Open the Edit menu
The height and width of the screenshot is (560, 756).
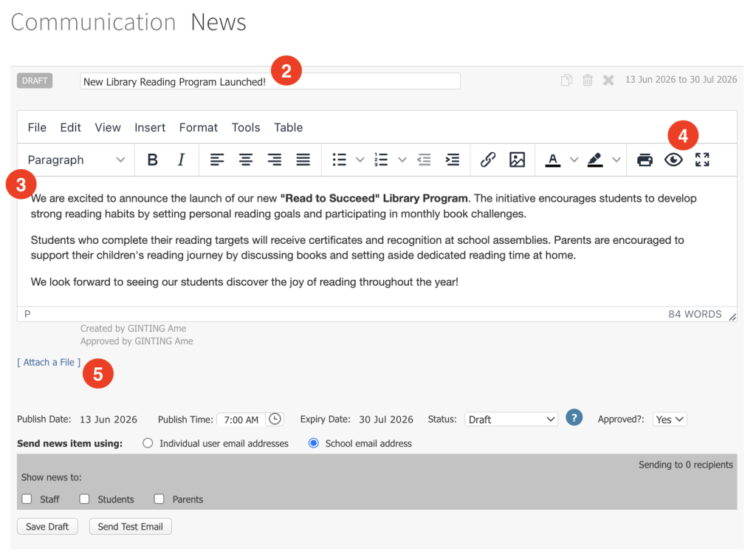coord(70,127)
